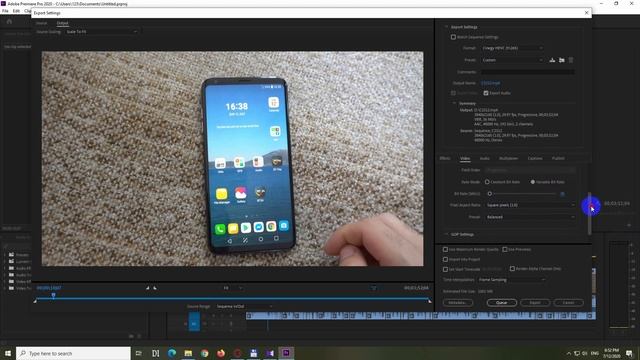Enable Match Sequence Settings checkbox
Screen dimensions: 640x360
(453, 37)
